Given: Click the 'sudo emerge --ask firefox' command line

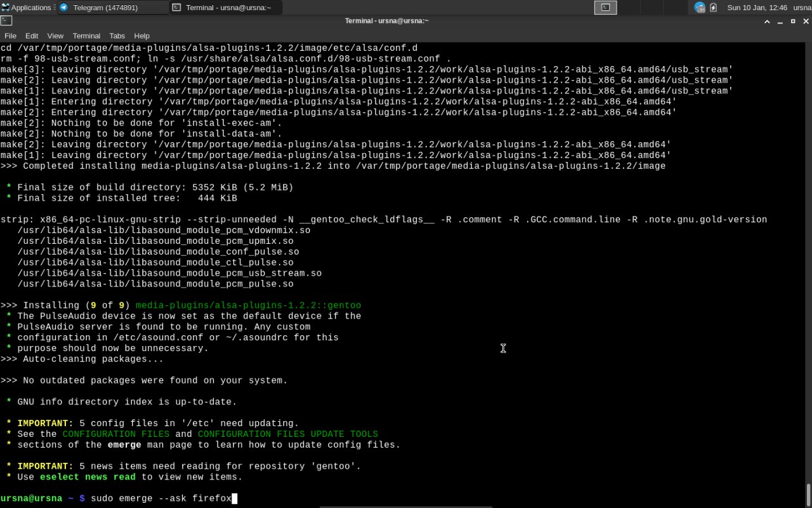Looking at the screenshot, I should point(161,498).
